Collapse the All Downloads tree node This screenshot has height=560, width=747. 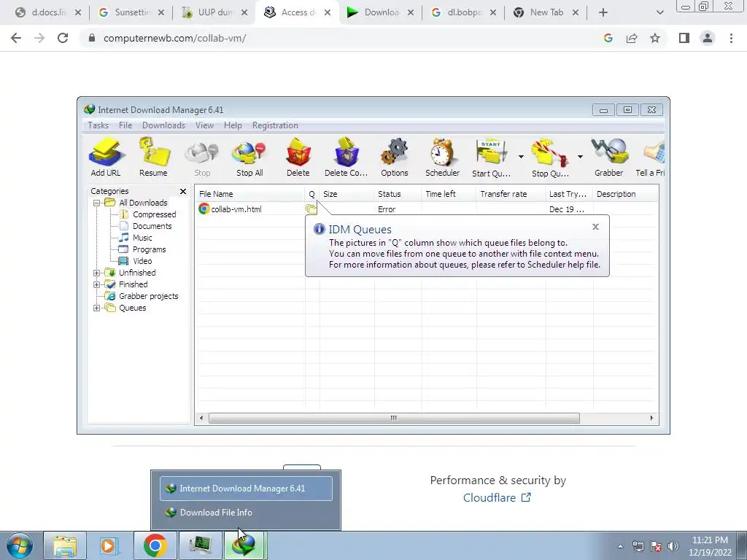tap(97, 203)
